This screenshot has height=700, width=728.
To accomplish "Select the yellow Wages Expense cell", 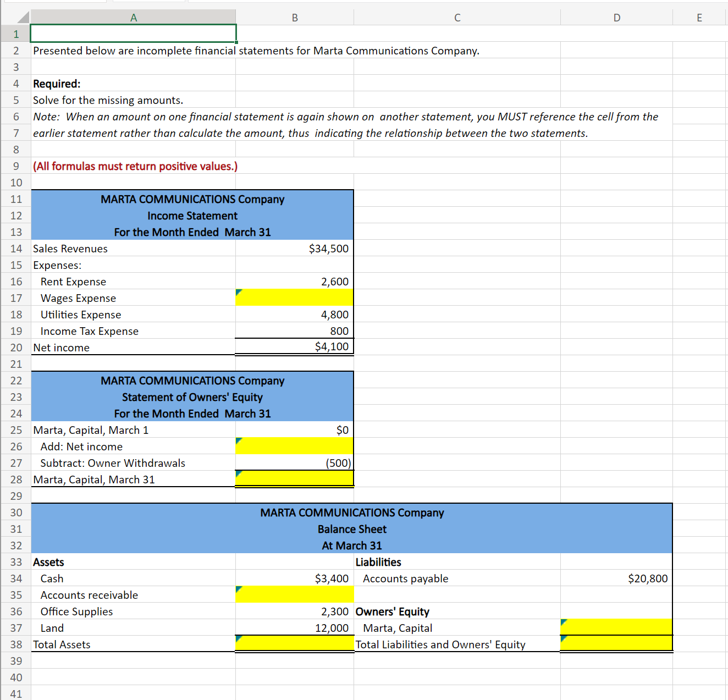I will (294, 297).
